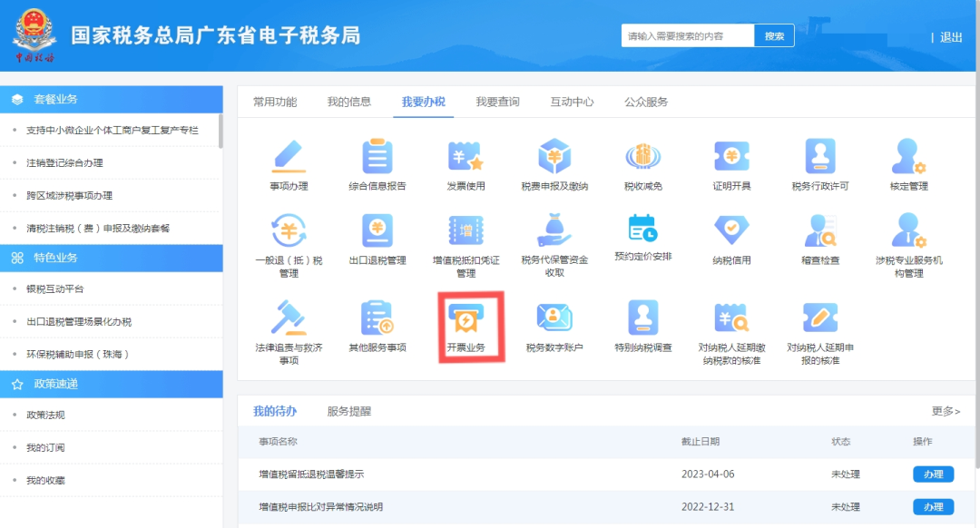Image resolution: width=980 pixels, height=528 pixels.
Task: Open 支持中小微企业个体工商户复工复产专栏
Action: pyautogui.click(x=113, y=130)
